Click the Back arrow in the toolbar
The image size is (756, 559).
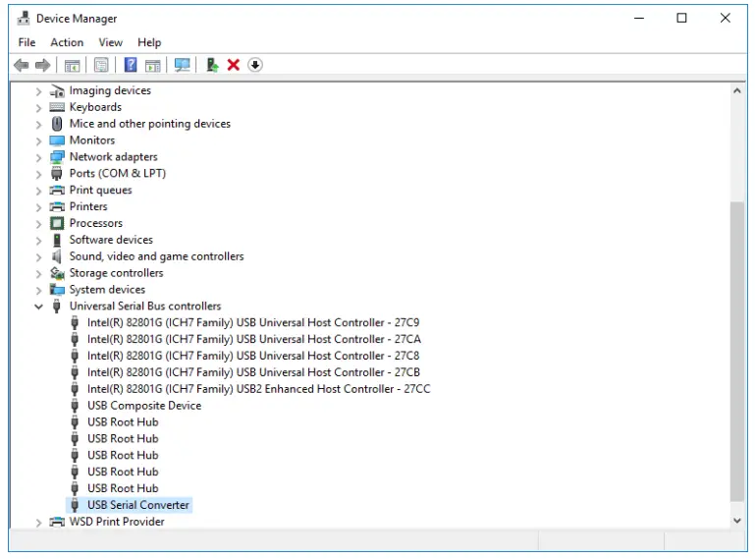[22, 65]
